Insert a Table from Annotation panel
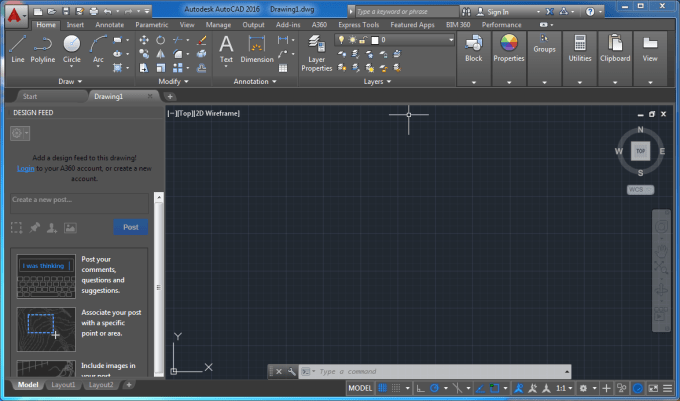Image resolution: width=680 pixels, height=401 pixels. [283, 68]
